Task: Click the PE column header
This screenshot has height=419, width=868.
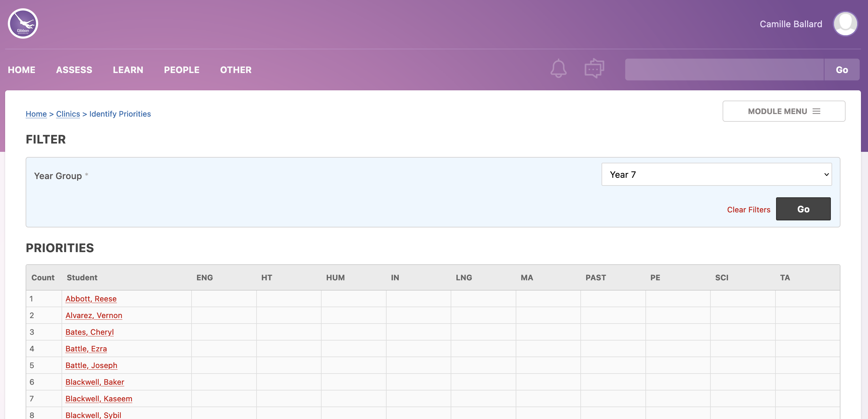Action: [x=655, y=277]
